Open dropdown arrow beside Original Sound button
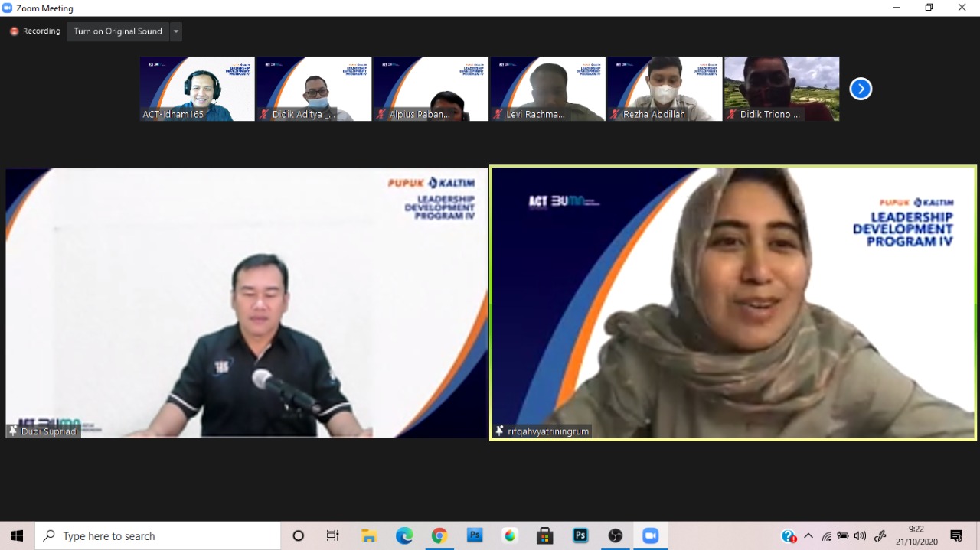980x550 pixels. (x=176, y=31)
